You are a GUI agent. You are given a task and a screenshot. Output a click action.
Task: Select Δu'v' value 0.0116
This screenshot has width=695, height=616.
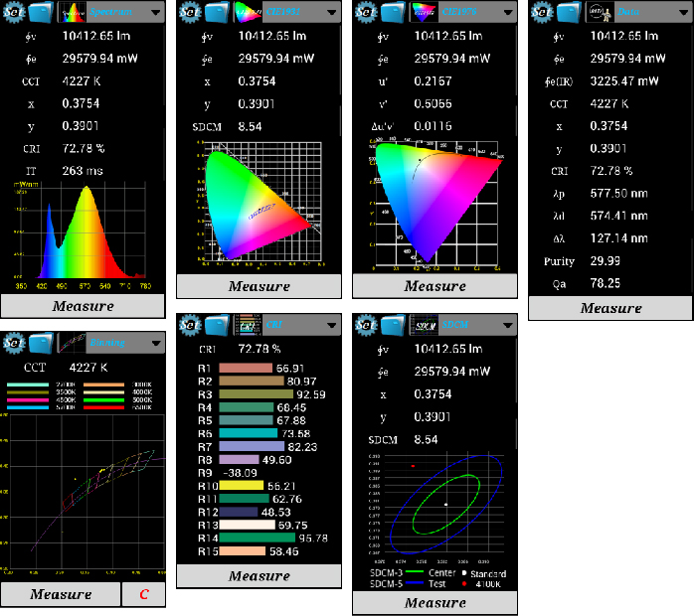(x=433, y=126)
